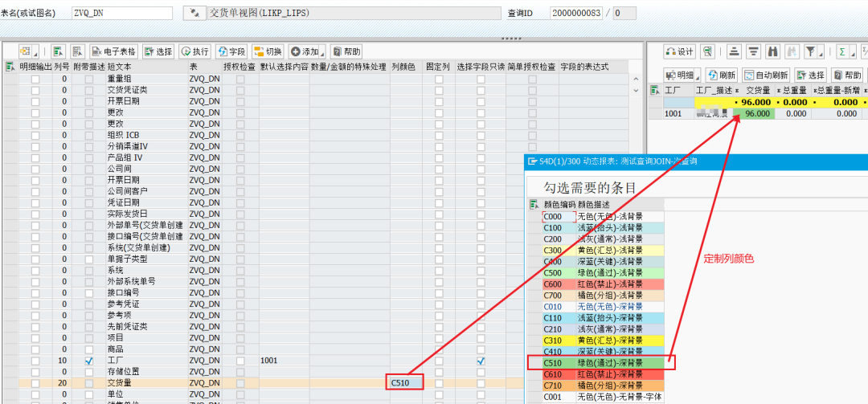Open the 字段 fields button
The height and width of the screenshot is (404, 868).
pos(232,51)
